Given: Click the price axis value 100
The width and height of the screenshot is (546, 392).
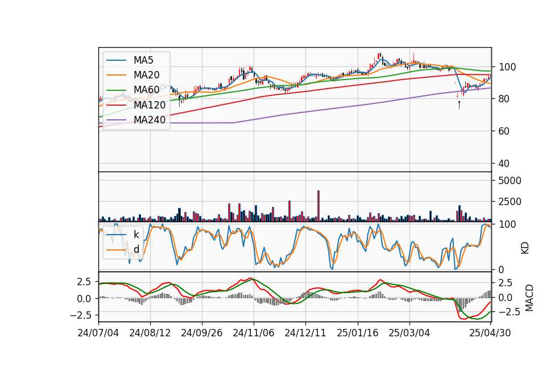Looking at the screenshot, I should coord(507,67).
